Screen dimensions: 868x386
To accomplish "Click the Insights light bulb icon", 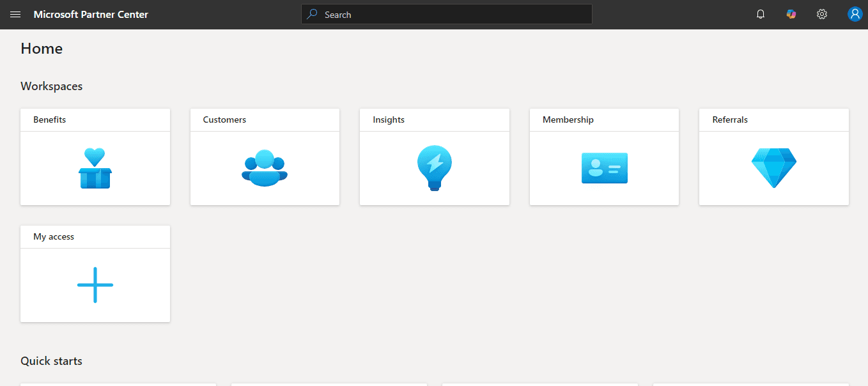I will tap(435, 168).
